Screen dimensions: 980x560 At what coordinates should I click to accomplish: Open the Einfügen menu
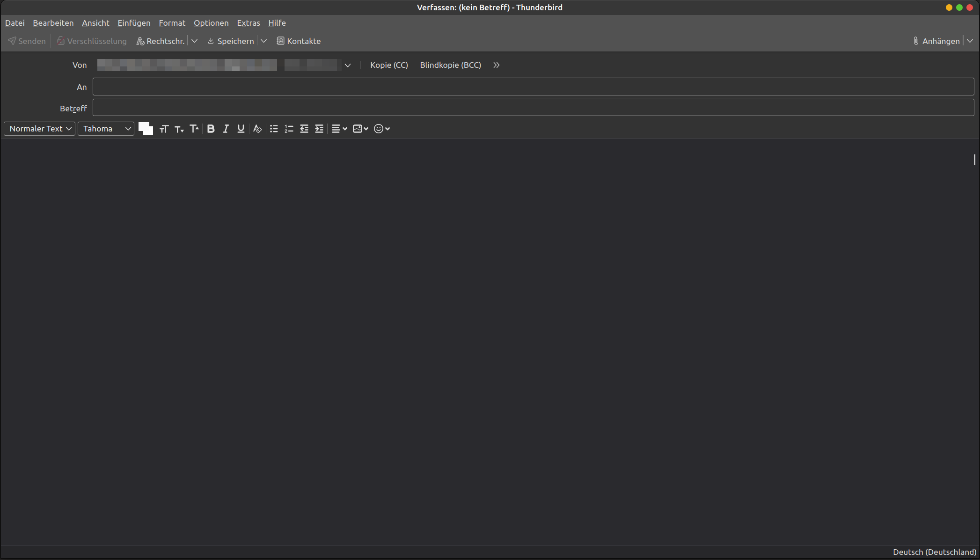click(x=134, y=23)
